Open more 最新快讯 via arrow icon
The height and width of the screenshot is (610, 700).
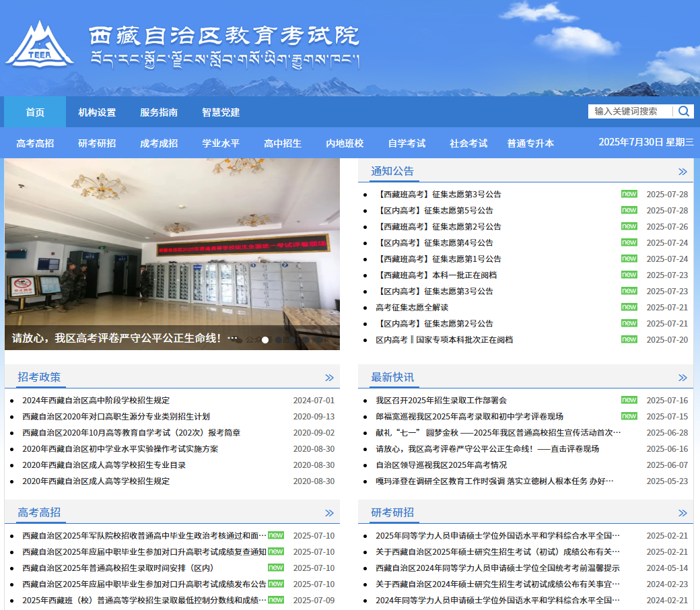(x=682, y=378)
